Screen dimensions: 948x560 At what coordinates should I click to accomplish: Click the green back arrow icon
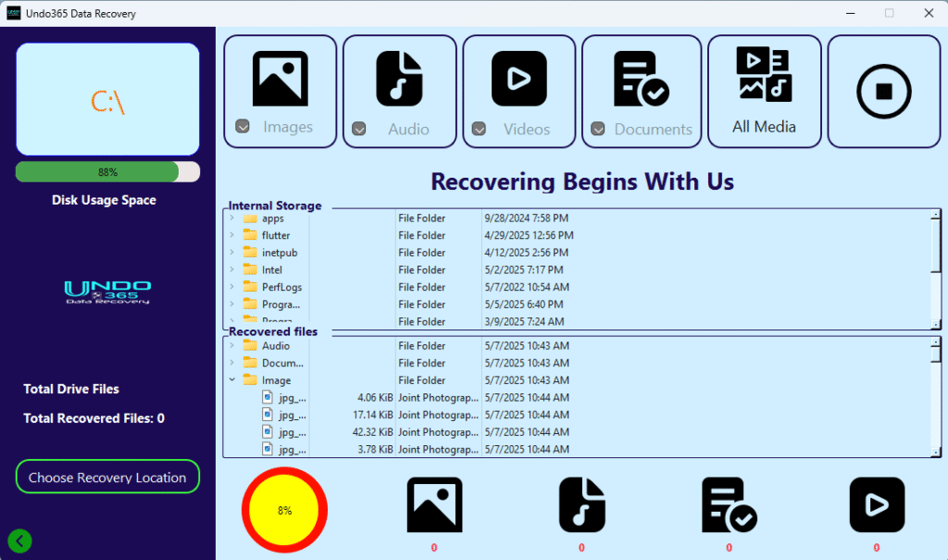tap(19, 541)
